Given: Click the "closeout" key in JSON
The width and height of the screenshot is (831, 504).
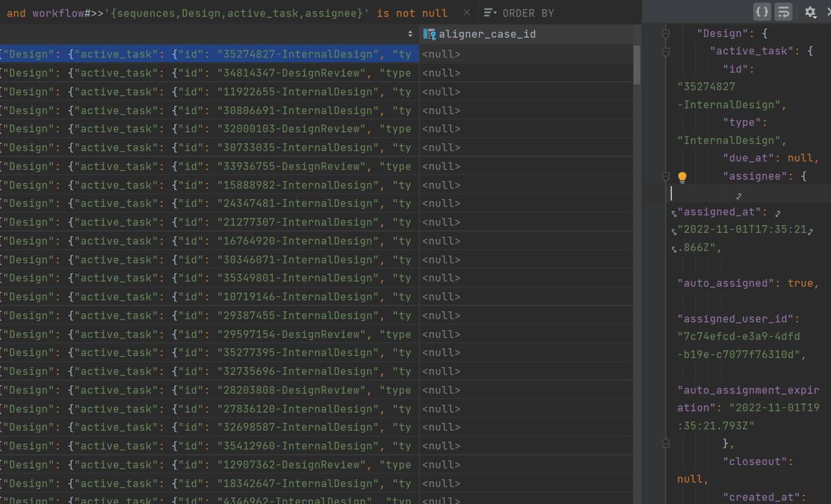Looking at the screenshot, I should [x=755, y=461].
